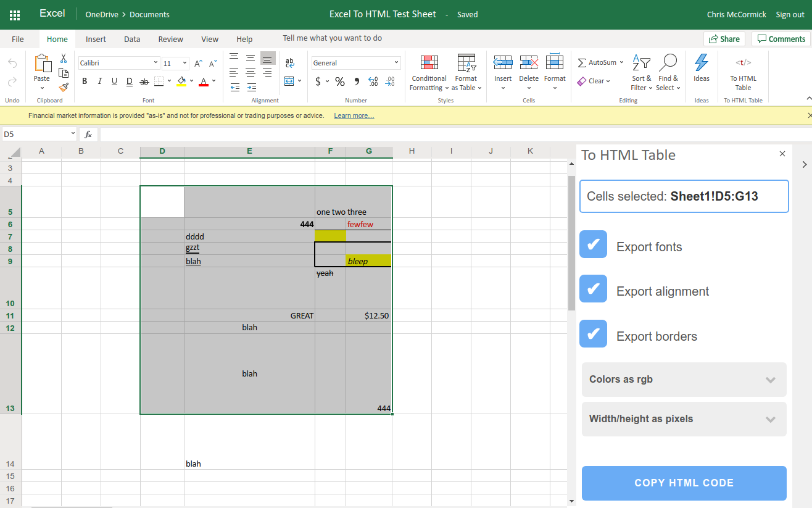812x508 pixels.
Task: Click the percent style icon
Action: (339, 81)
